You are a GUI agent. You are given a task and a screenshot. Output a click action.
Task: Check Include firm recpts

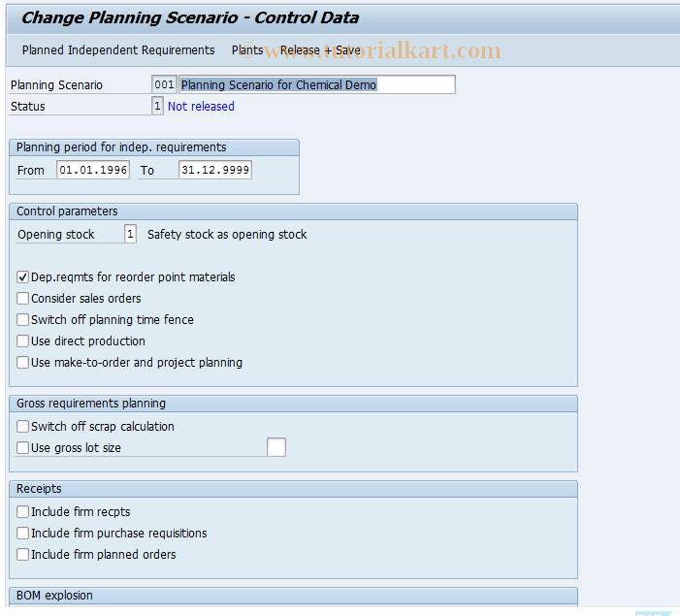pos(23,512)
